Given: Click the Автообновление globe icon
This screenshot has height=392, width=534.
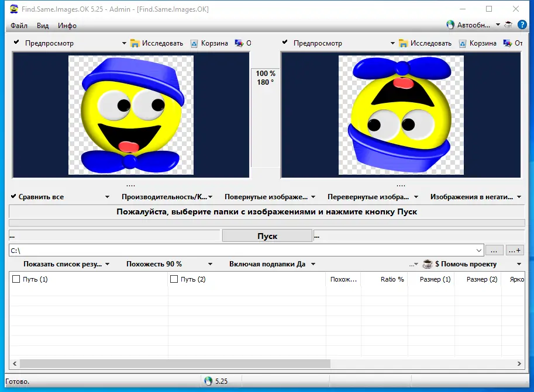Looking at the screenshot, I should click(450, 25).
